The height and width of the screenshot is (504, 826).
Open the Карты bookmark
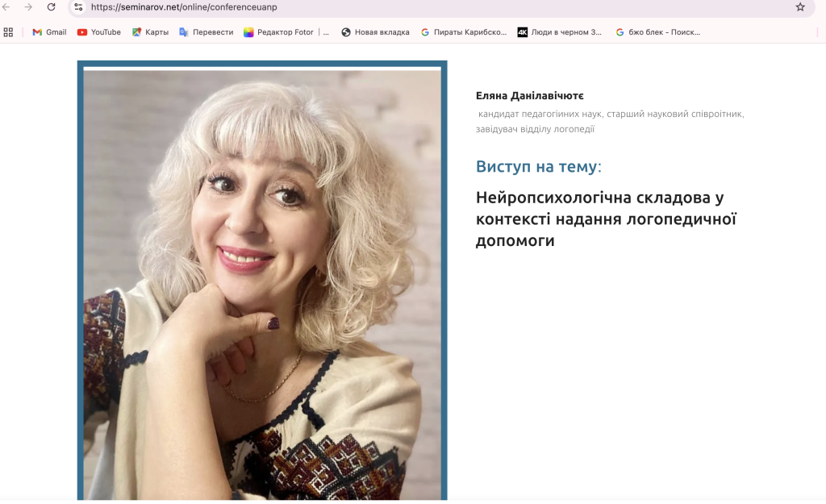click(x=150, y=32)
